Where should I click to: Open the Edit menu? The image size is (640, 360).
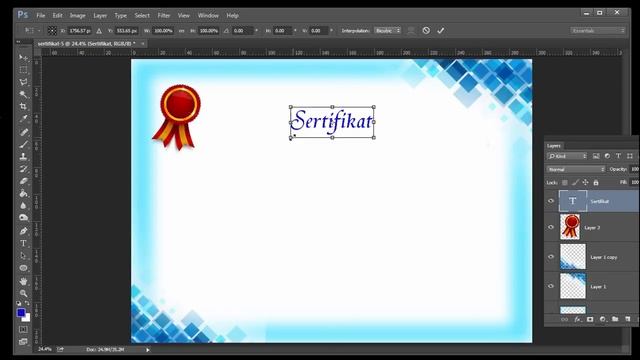pos(58,16)
